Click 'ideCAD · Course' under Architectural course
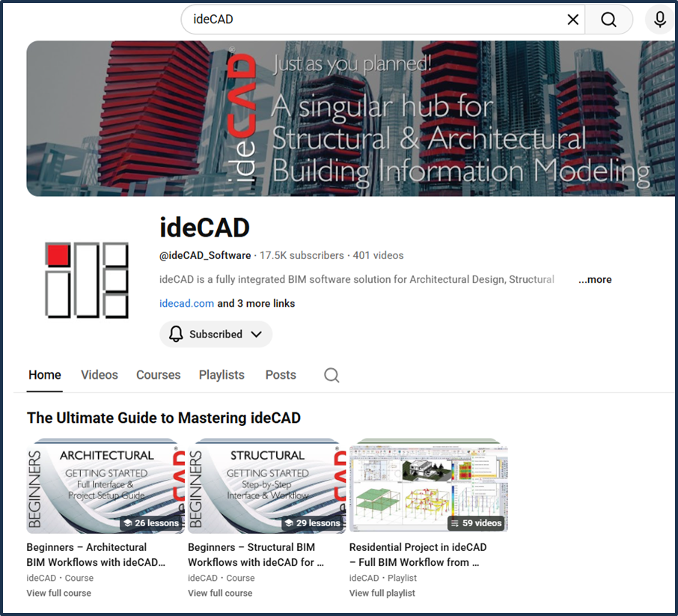 [60, 578]
